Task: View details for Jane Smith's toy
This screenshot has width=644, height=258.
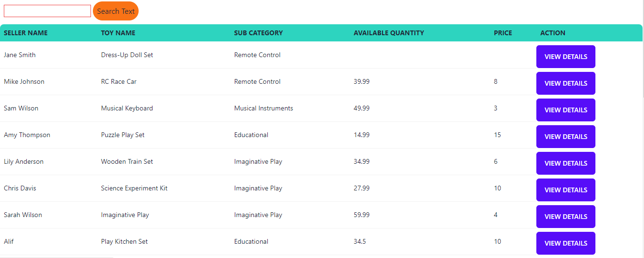Action: 565,57
